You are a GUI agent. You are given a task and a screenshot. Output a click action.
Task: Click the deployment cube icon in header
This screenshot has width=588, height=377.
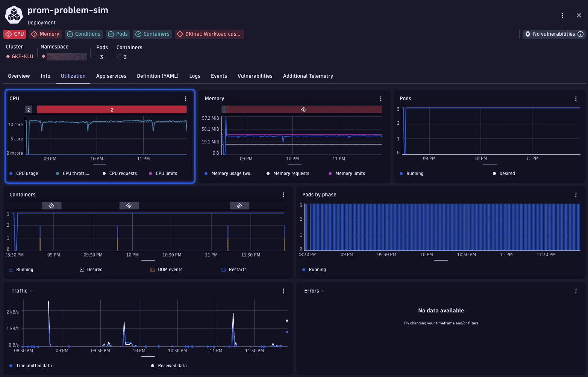pyautogui.click(x=14, y=15)
